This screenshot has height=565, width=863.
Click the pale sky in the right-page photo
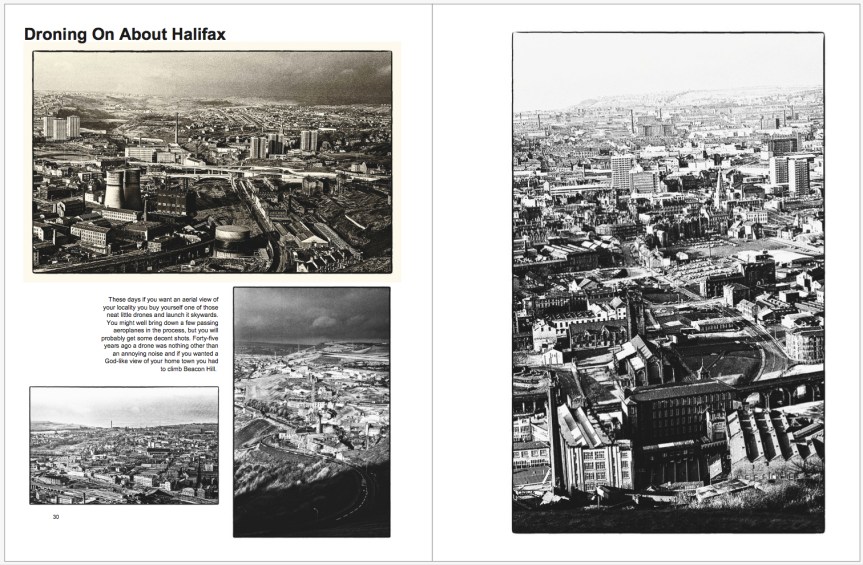[x=668, y=65]
